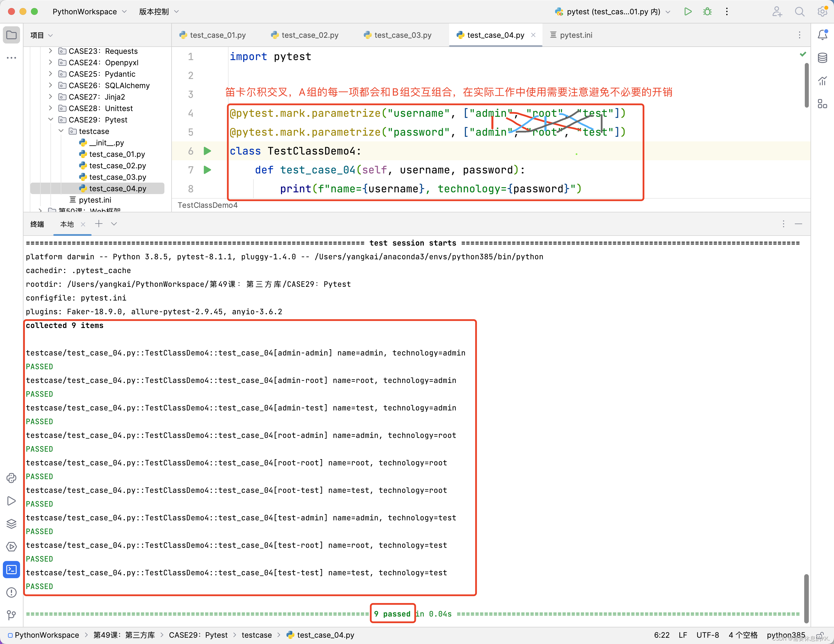Run test_case_04 from gutter arrow on line 7

pos(207,170)
